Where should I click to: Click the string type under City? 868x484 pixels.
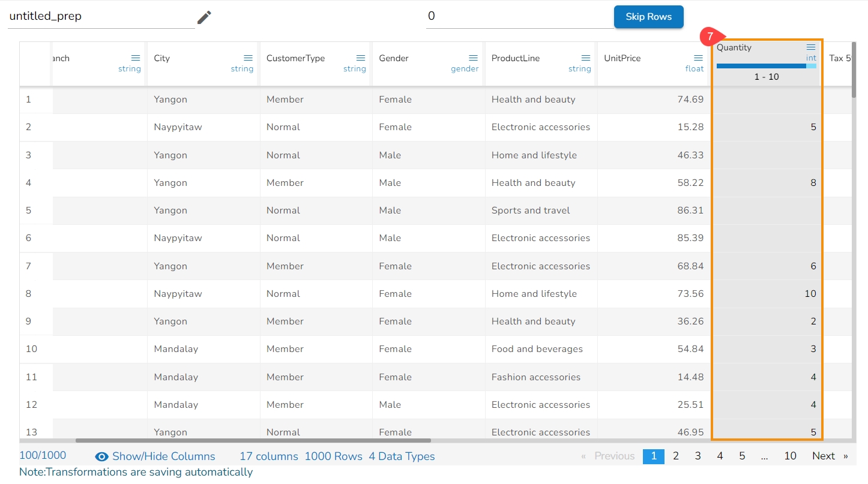pyautogui.click(x=242, y=69)
